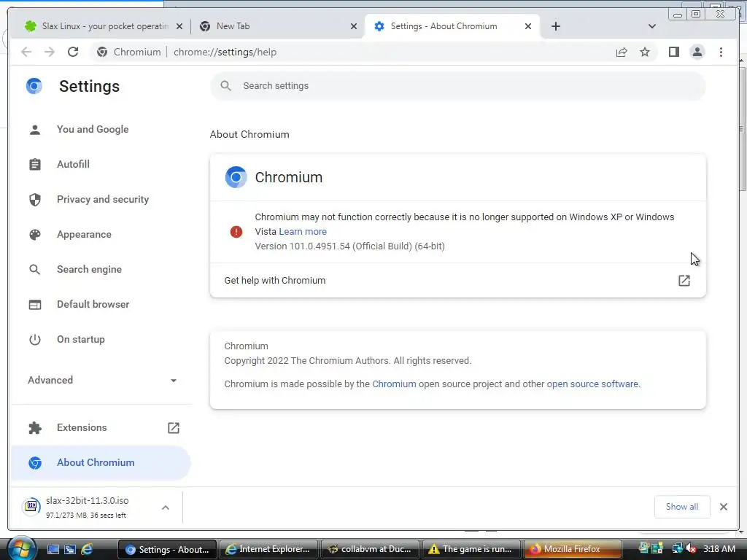
Task: Select the Settings - About Chromium tab
Action: click(x=450, y=26)
